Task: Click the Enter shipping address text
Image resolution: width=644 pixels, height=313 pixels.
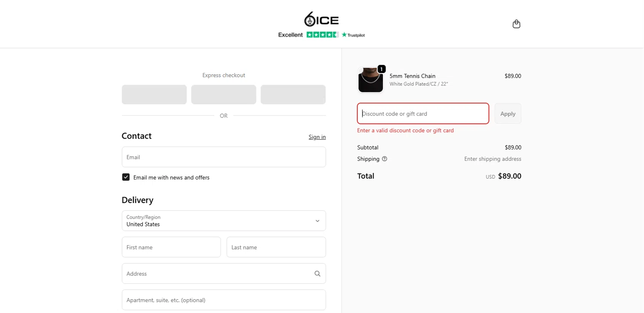Action: point(492,159)
